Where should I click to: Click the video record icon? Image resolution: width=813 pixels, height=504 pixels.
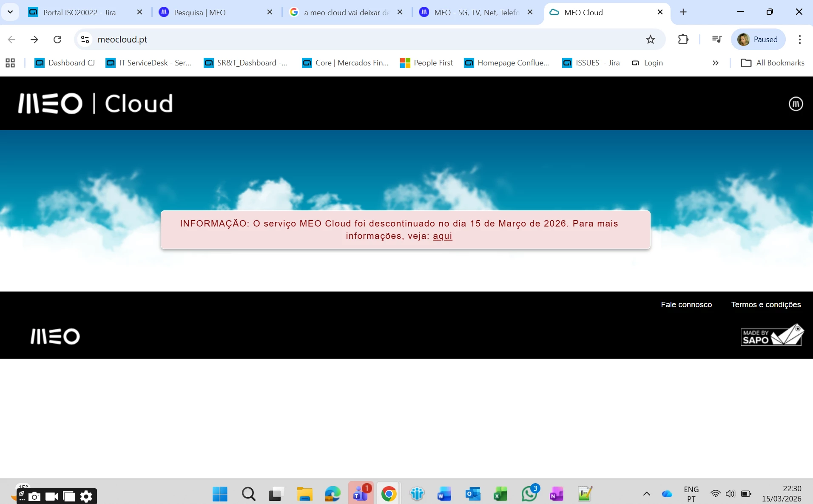(51, 496)
